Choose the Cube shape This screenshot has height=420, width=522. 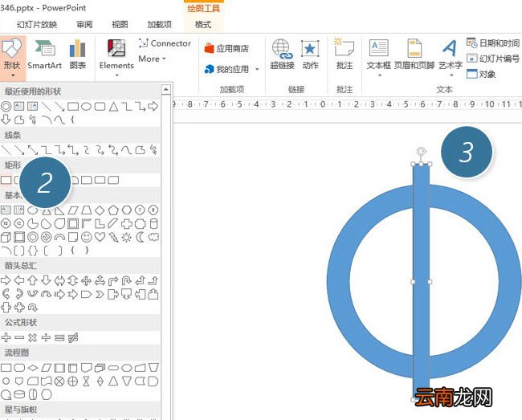[6, 237]
